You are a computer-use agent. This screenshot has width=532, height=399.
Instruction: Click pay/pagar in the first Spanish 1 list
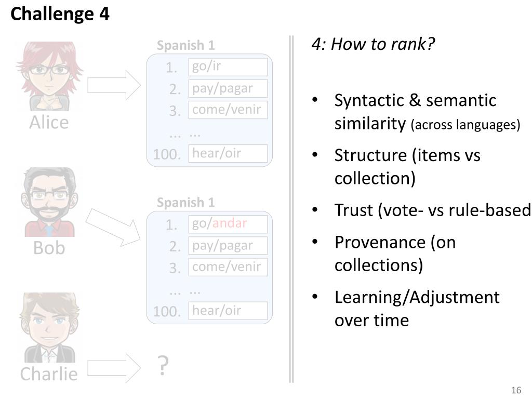click(x=228, y=88)
